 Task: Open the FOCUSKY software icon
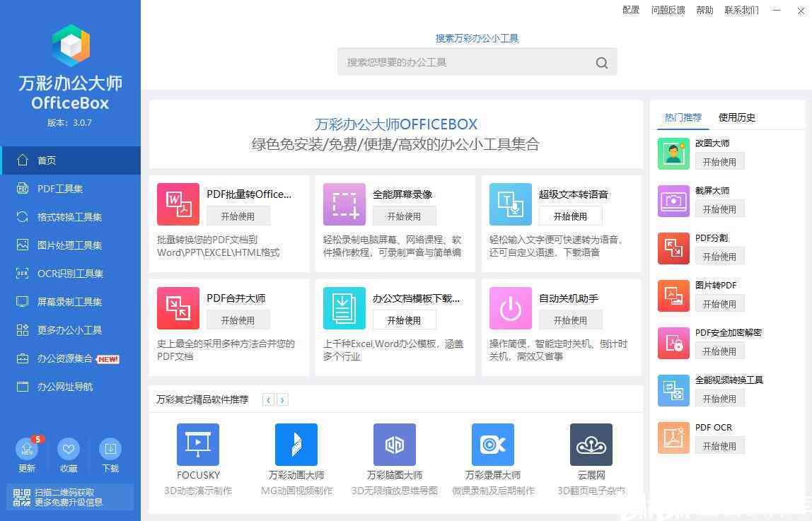[x=198, y=445]
